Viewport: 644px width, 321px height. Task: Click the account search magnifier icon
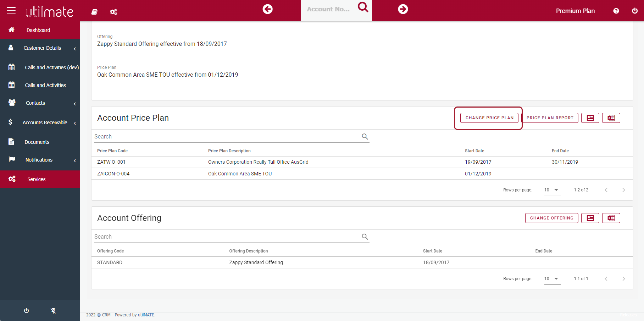(x=363, y=7)
